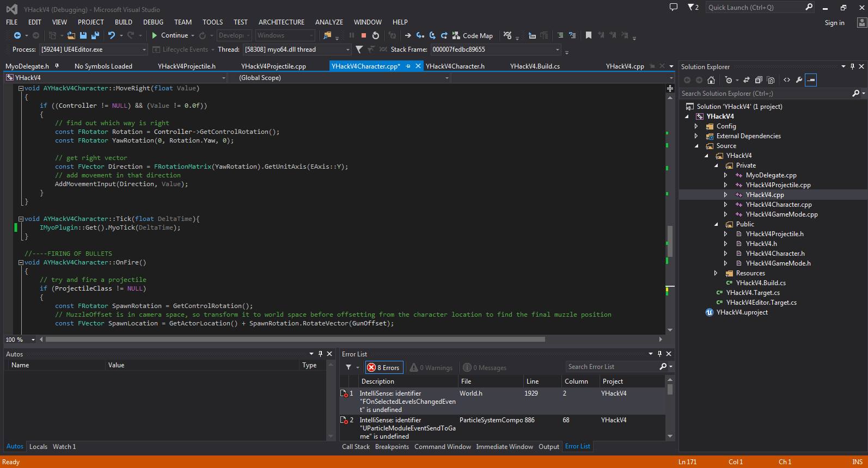Open the DEBUG menu
Viewport: 868px width, 468px height.
click(x=153, y=22)
